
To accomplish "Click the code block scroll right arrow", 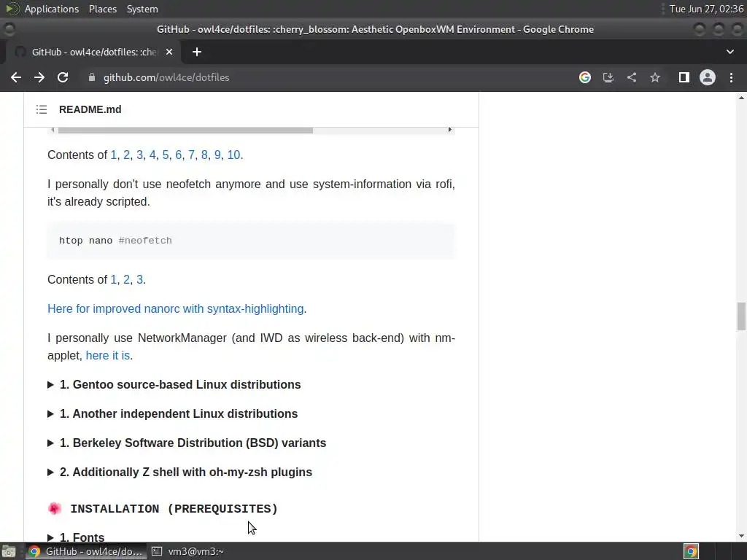I will (x=449, y=130).
